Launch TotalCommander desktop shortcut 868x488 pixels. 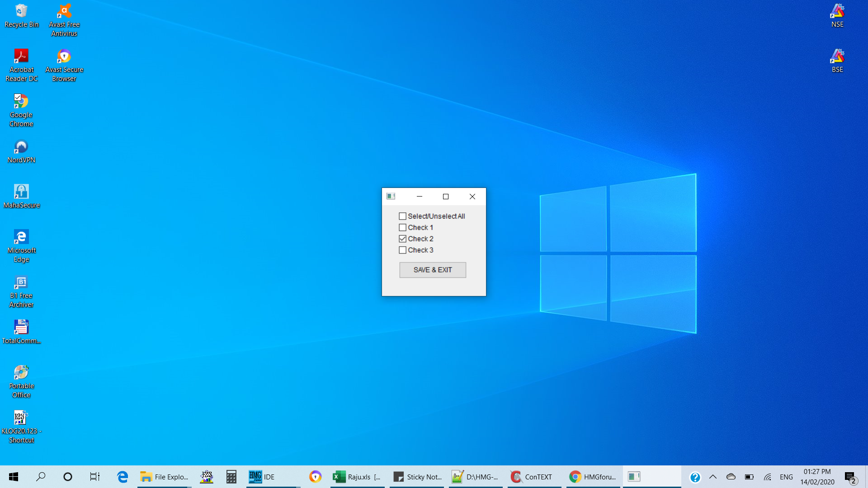point(21,332)
